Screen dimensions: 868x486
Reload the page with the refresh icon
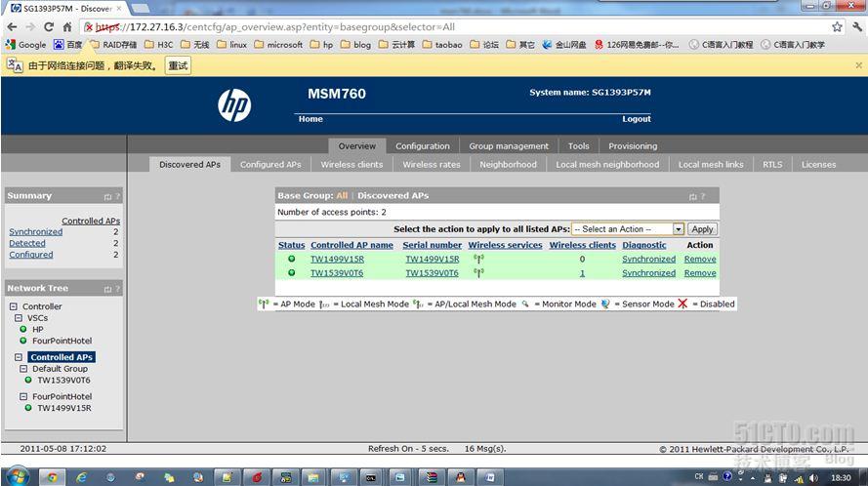pyautogui.click(x=49, y=26)
